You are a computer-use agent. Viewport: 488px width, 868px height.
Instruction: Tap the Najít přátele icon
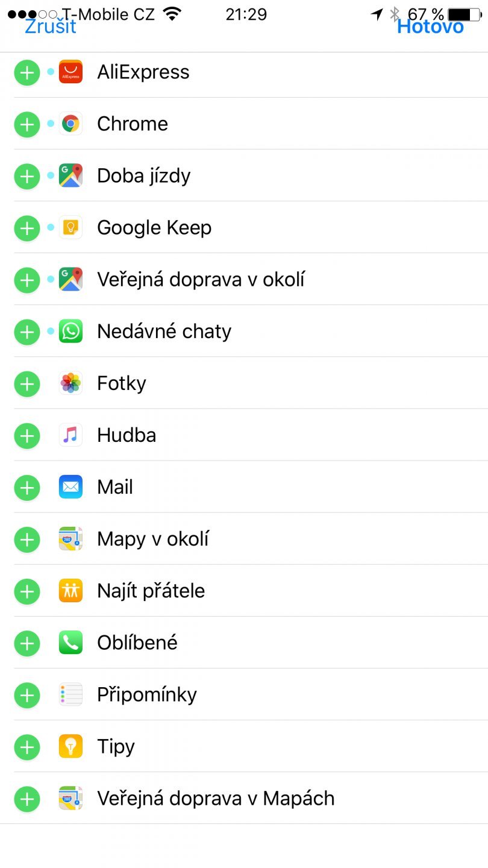pos(70,591)
